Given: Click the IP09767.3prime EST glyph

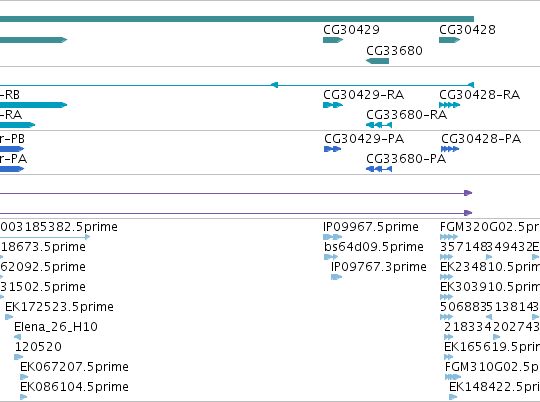Looking at the screenshot, I should (x=336, y=277).
